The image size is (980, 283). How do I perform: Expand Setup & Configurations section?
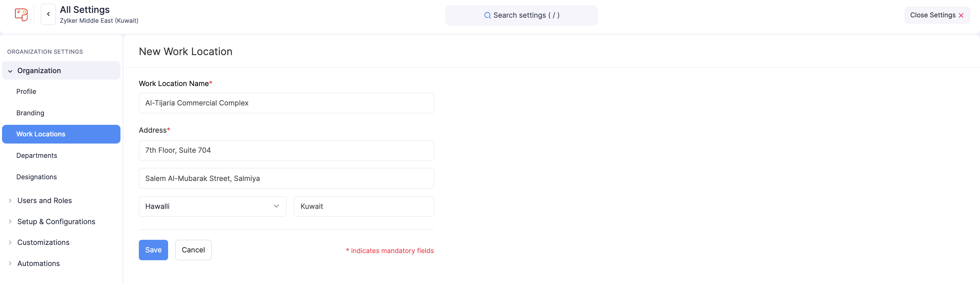click(x=10, y=221)
